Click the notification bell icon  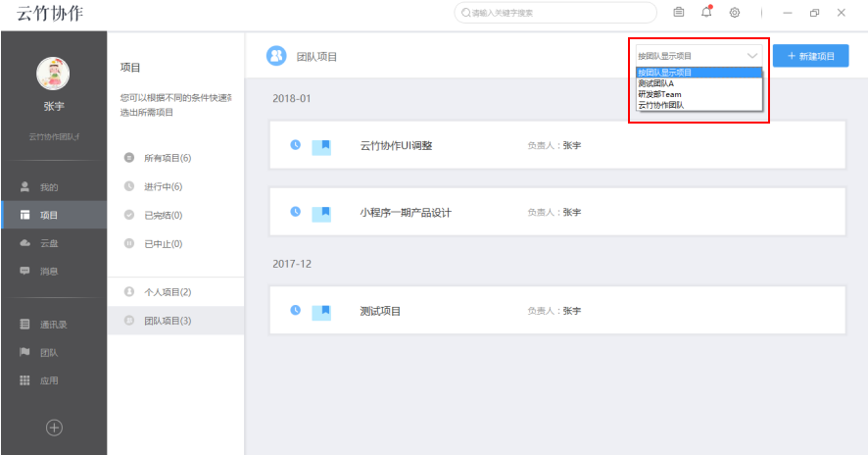(x=706, y=12)
